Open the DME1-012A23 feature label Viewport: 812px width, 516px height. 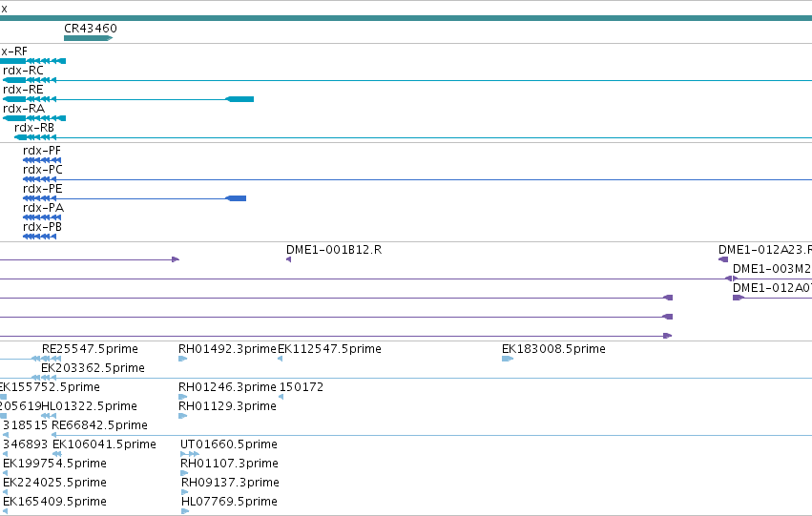point(765,250)
